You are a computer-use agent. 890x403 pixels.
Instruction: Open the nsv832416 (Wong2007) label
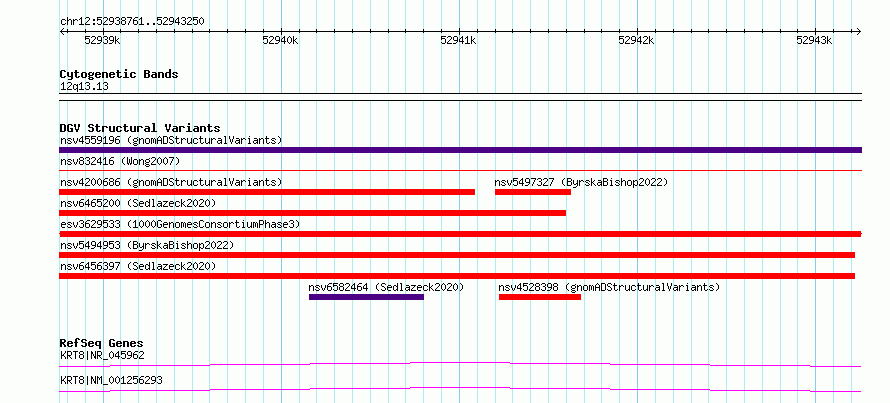pyautogui.click(x=120, y=162)
